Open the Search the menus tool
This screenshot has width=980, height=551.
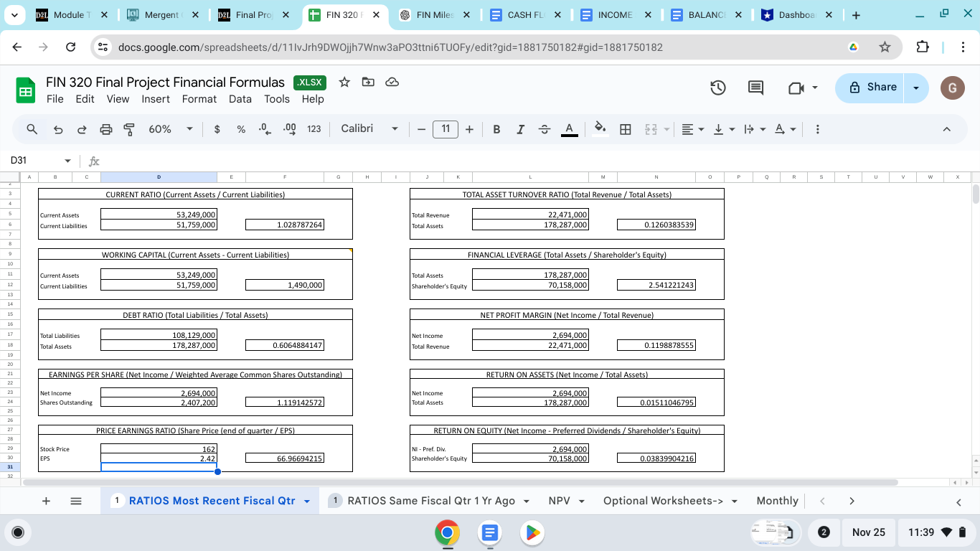(x=32, y=129)
